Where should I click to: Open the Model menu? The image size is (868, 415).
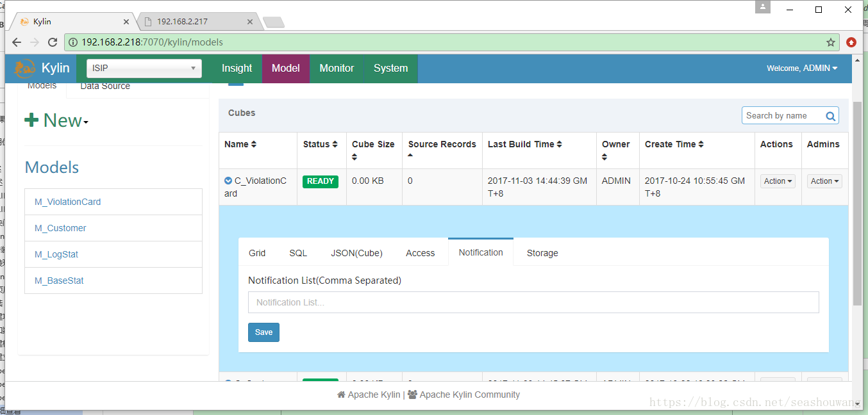tap(286, 69)
